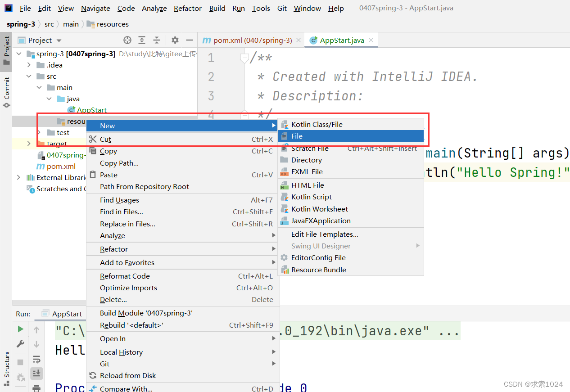Screen dimensions: 570x392
Task: Click Delete... in the context menu
Action: click(183, 299)
